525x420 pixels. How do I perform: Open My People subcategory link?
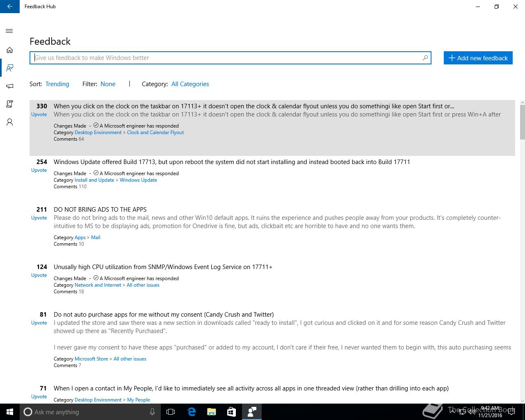point(139,400)
